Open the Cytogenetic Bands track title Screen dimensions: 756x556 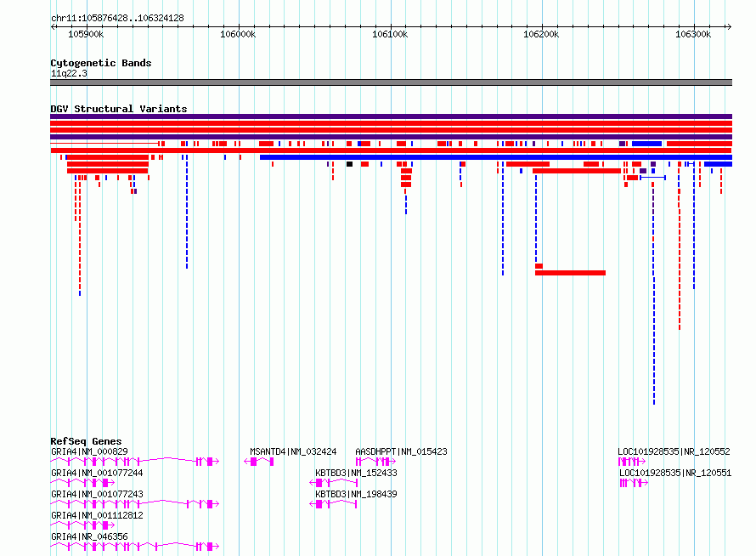[x=101, y=63]
